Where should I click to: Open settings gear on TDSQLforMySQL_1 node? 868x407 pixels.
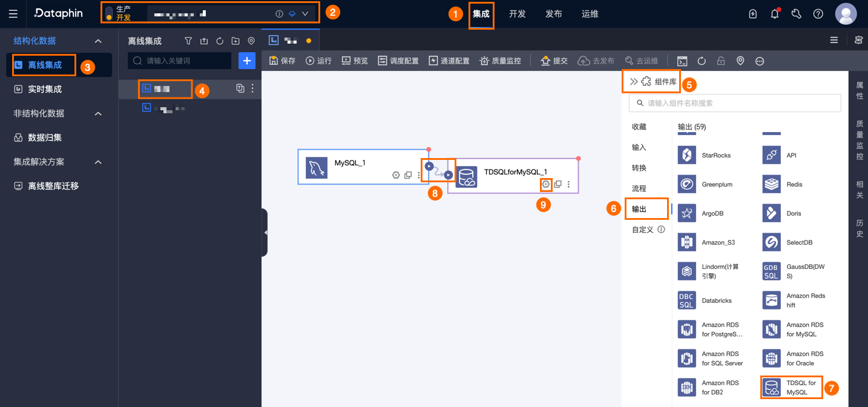point(546,184)
